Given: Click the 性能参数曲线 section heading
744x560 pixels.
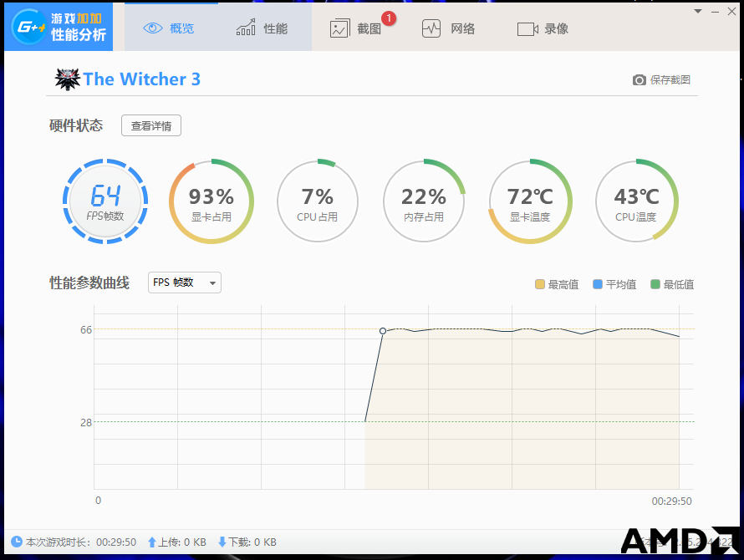Looking at the screenshot, I should (x=89, y=283).
